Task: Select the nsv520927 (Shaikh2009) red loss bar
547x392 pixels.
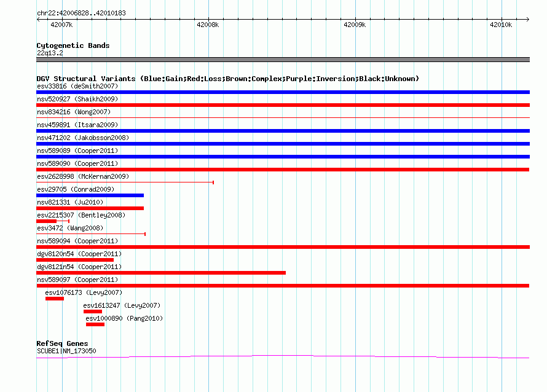Action: [283, 105]
